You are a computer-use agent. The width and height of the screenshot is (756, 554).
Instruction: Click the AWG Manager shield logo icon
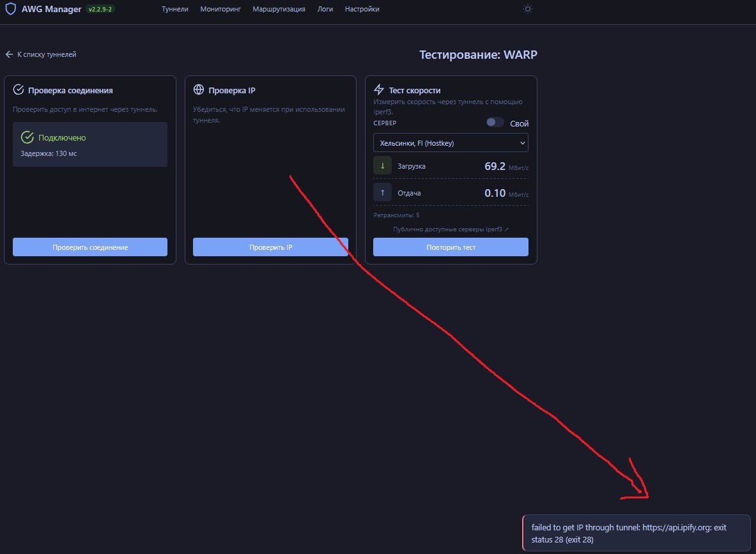pyautogui.click(x=10, y=10)
